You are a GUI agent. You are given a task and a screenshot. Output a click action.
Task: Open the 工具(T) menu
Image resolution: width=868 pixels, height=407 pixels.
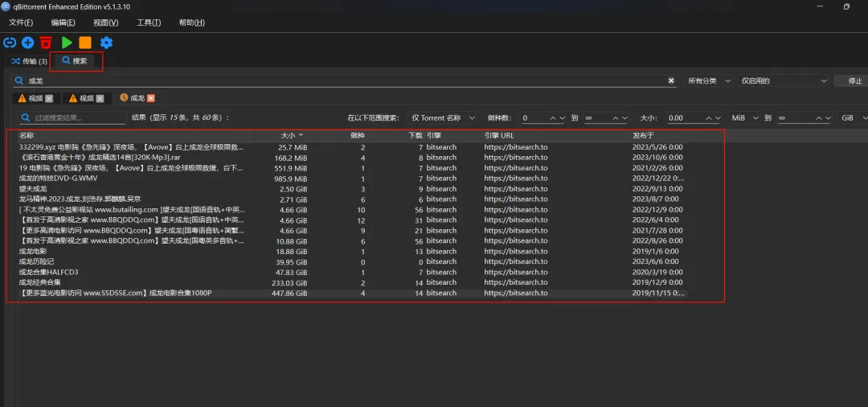point(149,23)
